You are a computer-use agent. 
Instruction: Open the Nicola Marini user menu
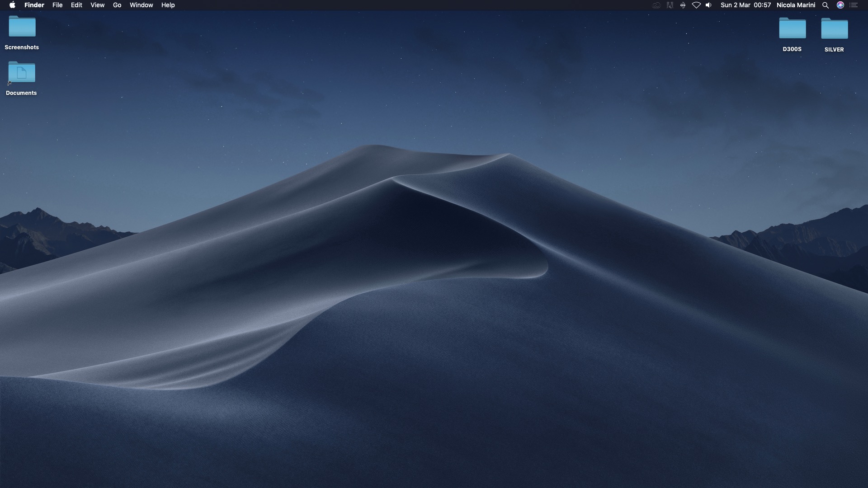point(796,5)
